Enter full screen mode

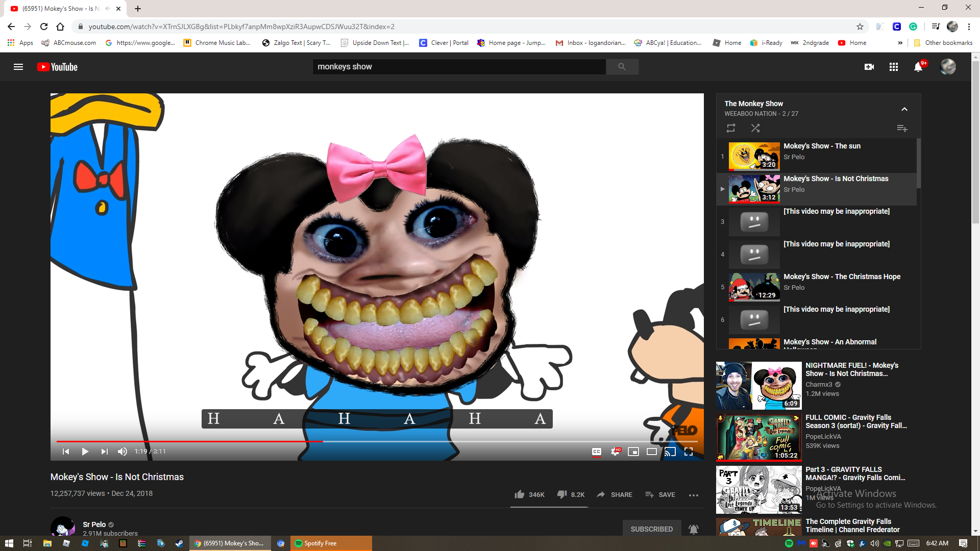click(689, 452)
